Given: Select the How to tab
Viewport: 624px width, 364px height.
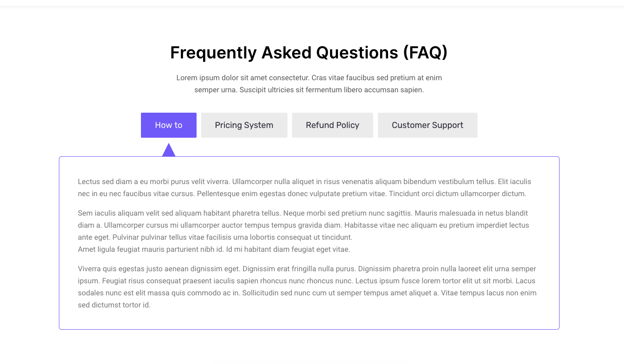Looking at the screenshot, I should (x=169, y=125).
